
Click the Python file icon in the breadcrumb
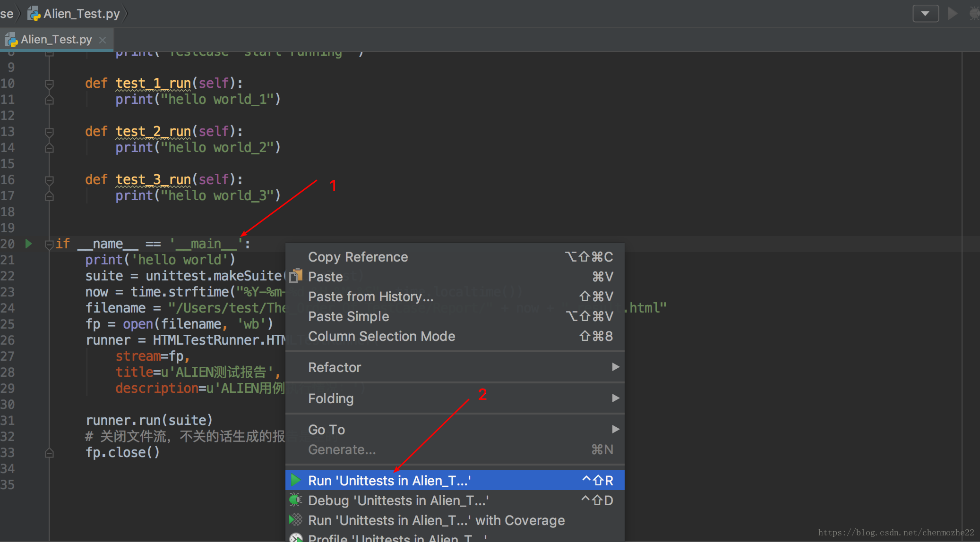34,14
